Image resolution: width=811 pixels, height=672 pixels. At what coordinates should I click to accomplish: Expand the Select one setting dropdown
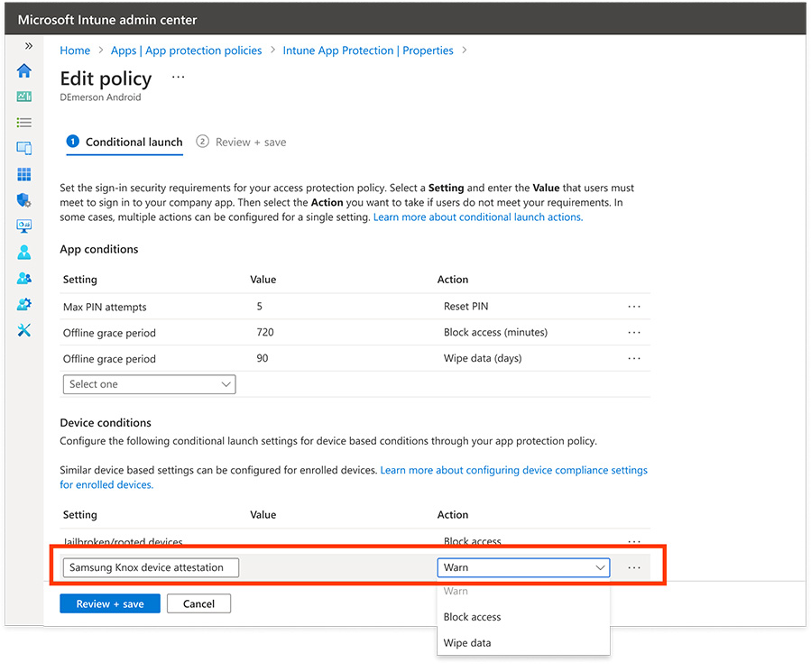tap(149, 384)
